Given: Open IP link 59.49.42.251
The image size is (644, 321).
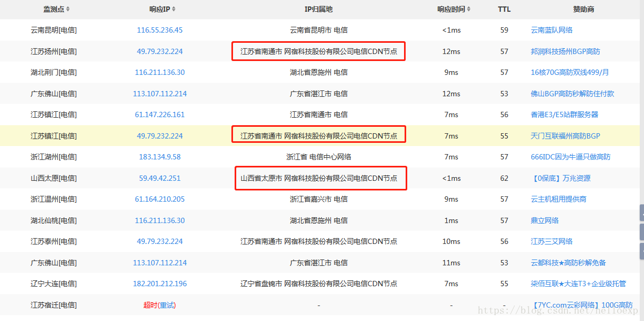Looking at the screenshot, I should (x=160, y=178).
